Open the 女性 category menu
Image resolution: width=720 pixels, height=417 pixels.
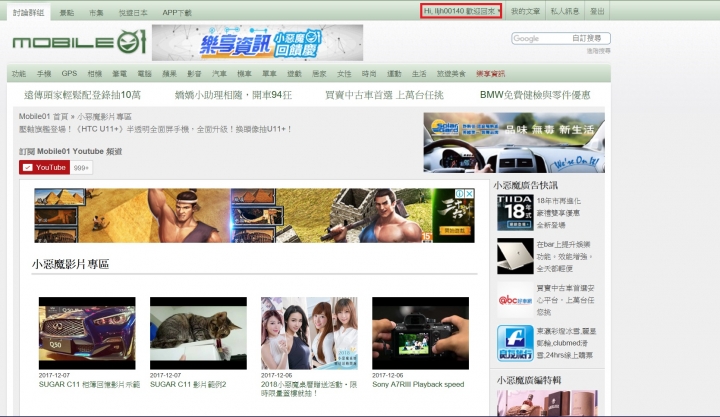pyautogui.click(x=344, y=73)
